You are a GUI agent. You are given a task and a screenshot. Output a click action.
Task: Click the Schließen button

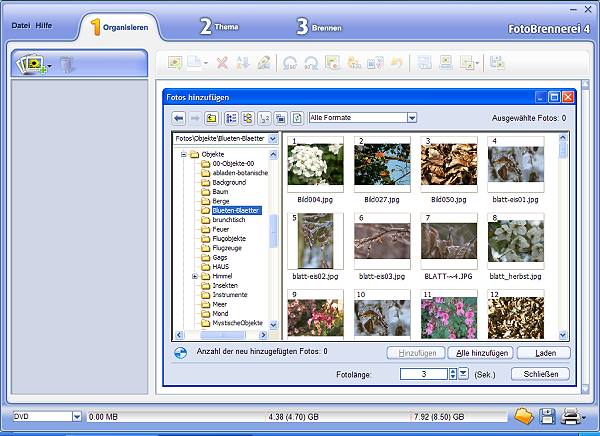pos(540,374)
